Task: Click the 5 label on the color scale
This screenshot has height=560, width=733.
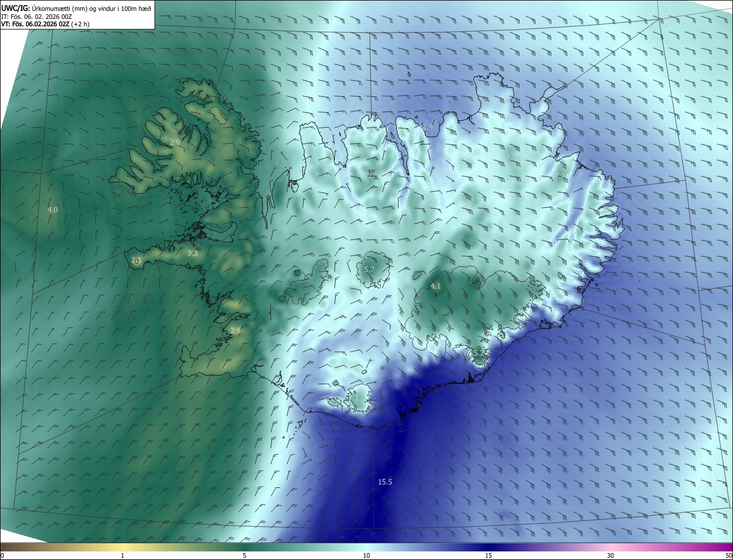Action: tap(245, 555)
